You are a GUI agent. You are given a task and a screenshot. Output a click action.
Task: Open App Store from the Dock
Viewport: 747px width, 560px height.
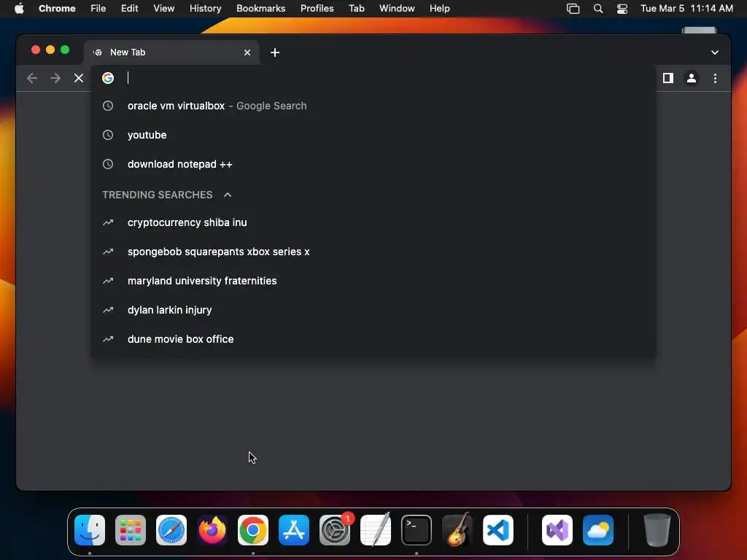click(x=294, y=530)
